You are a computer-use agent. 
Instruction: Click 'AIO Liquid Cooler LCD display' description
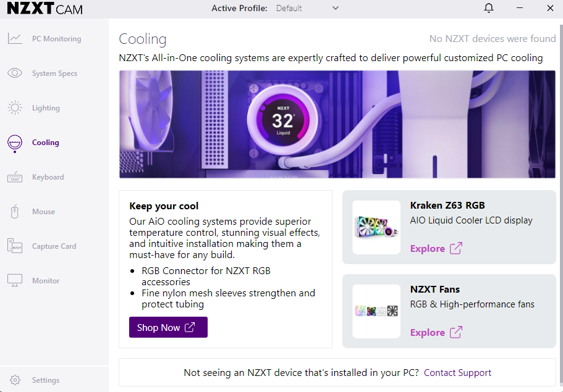pos(471,220)
